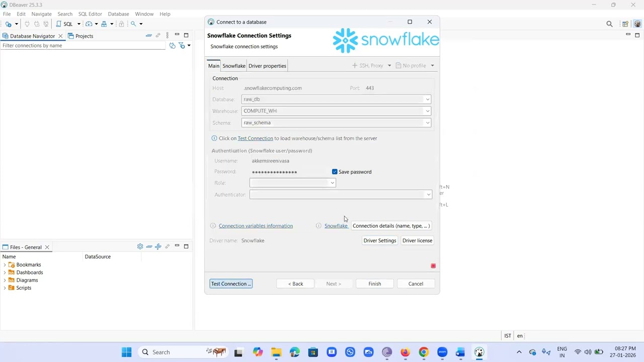644x362 pixels.
Task: Click the connection filter plug icon in navigator
Action: point(172,46)
